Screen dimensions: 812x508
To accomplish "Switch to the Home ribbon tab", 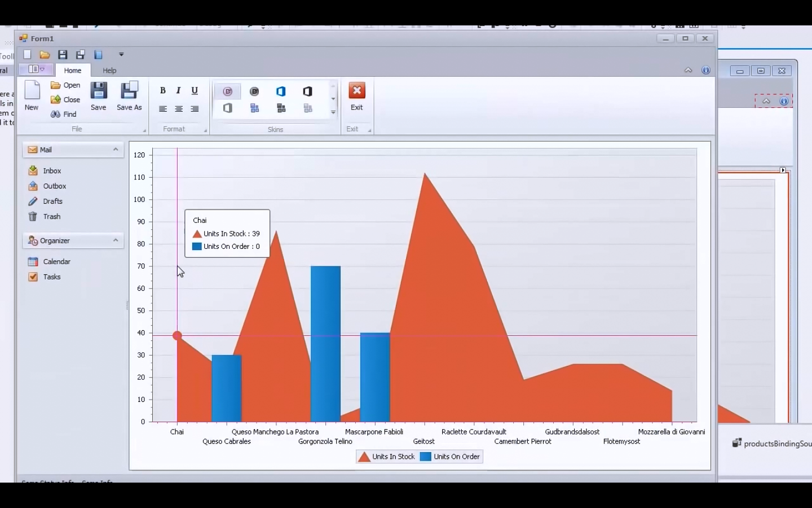I will click(x=73, y=71).
